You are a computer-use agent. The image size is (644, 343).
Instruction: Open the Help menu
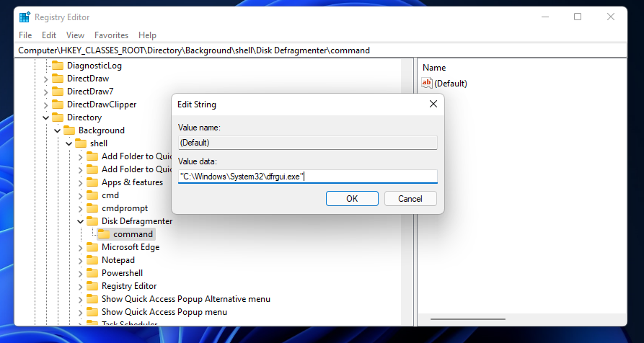click(147, 35)
